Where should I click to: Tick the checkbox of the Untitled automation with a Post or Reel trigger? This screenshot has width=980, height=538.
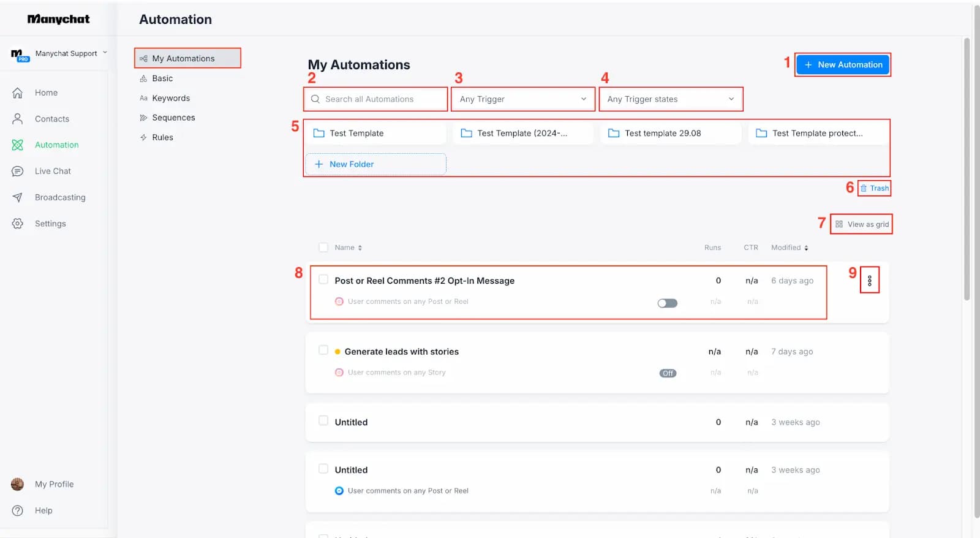point(323,469)
